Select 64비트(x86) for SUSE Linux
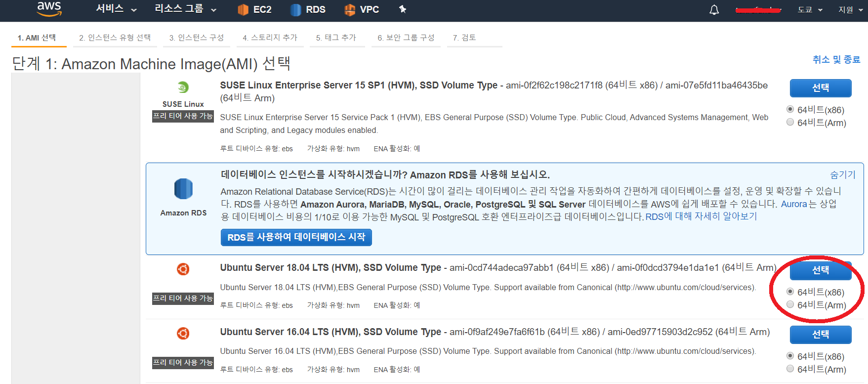The width and height of the screenshot is (868, 384). 790,109
